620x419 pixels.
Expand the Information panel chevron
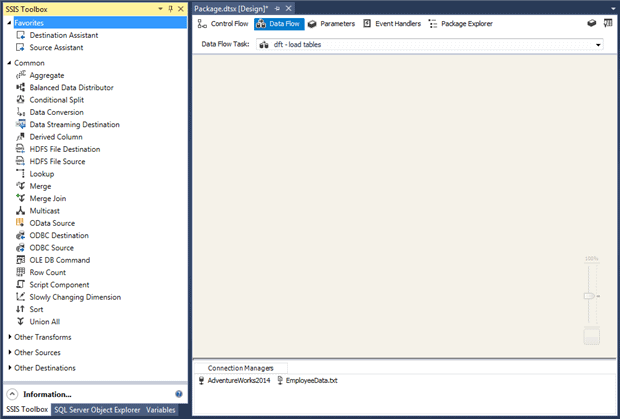pyautogui.click(x=12, y=394)
